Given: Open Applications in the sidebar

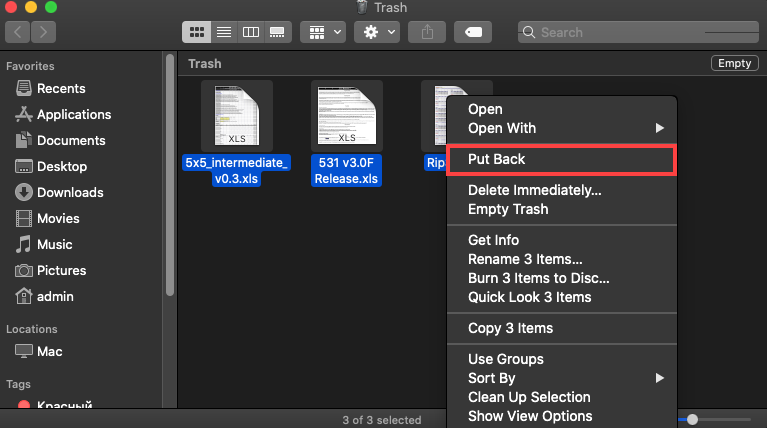Looking at the screenshot, I should [63, 114].
